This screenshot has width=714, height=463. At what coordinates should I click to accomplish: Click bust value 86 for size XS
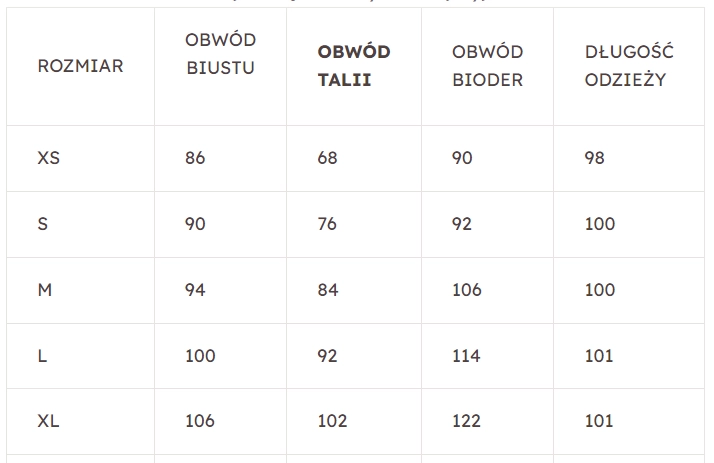pyautogui.click(x=195, y=158)
